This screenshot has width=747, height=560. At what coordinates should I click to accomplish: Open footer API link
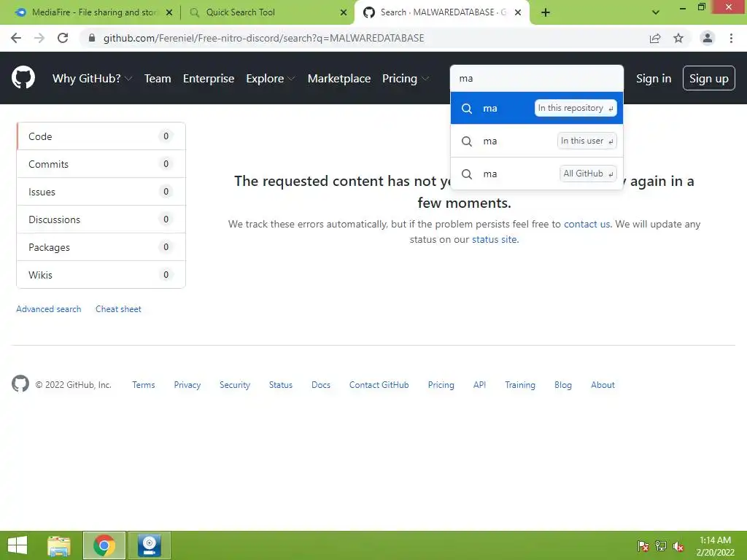point(479,385)
